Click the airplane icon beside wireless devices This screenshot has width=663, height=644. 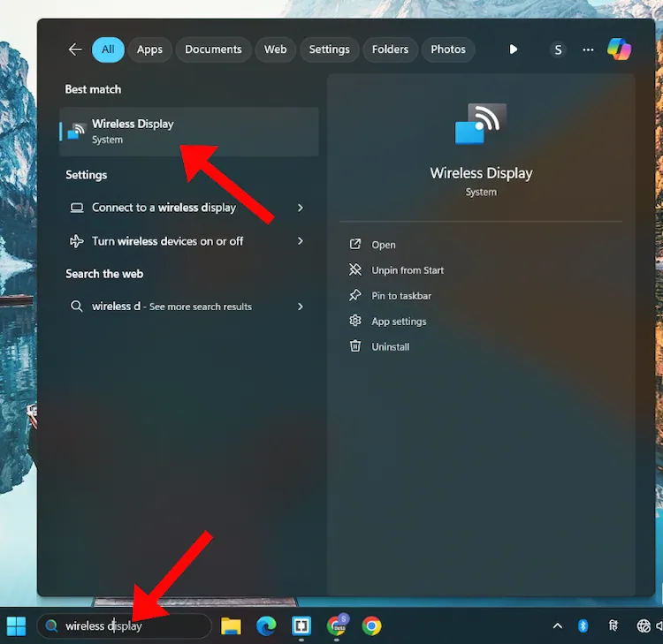(x=77, y=241)
